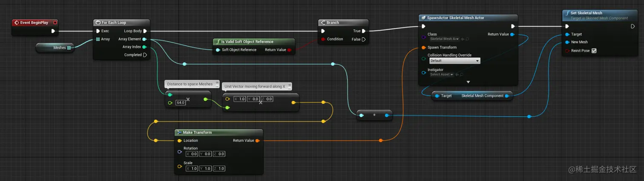
Task: Click the Completed exec pin
Action: [145, 55]
